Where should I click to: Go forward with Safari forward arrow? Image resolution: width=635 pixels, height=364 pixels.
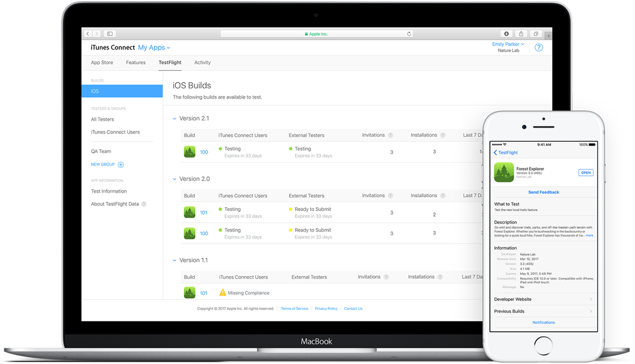tap(96, 33)
